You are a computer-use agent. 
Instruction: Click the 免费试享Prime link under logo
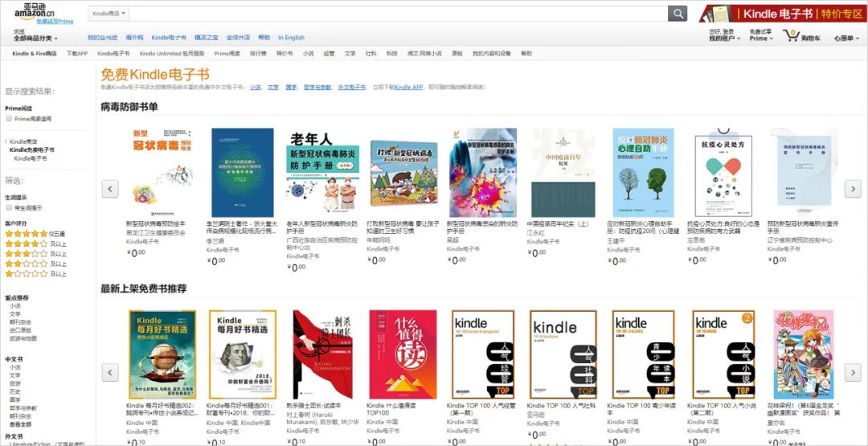point(55,21)
